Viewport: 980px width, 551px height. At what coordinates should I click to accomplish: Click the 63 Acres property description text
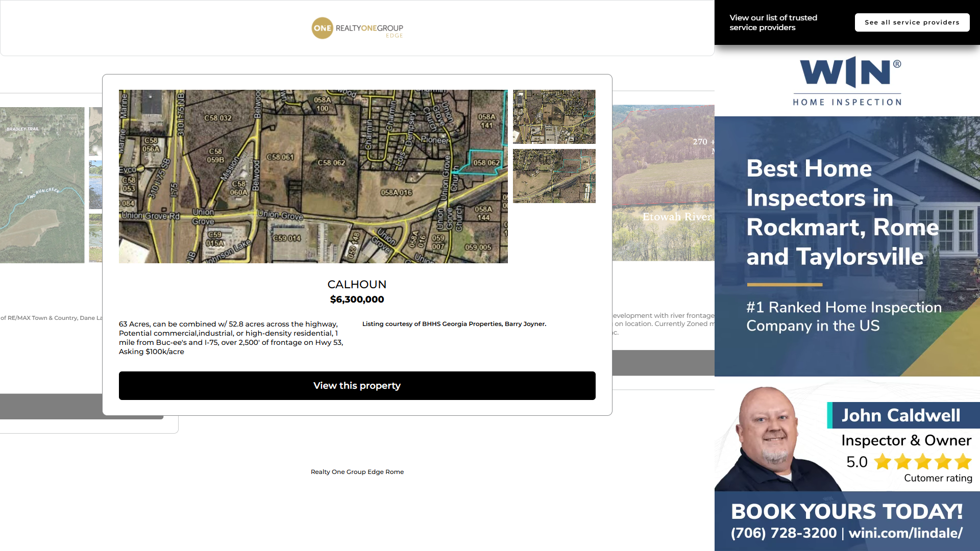tap(231, 338)
